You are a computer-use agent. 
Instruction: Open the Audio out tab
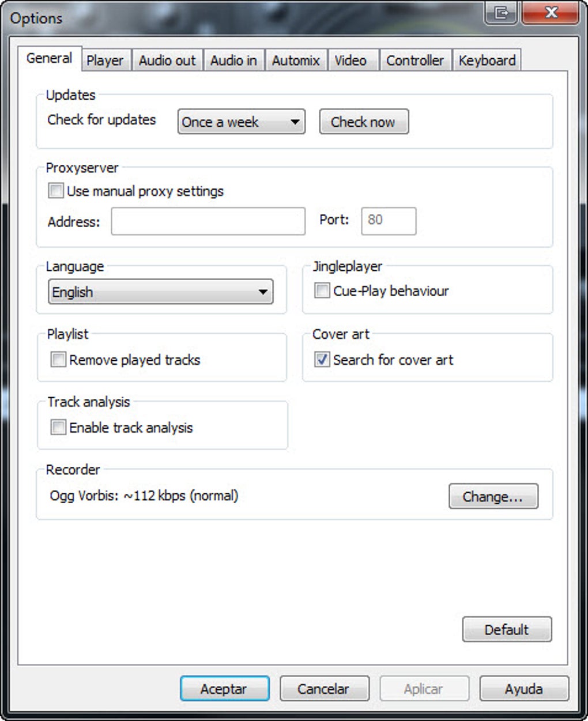point(167,61)
